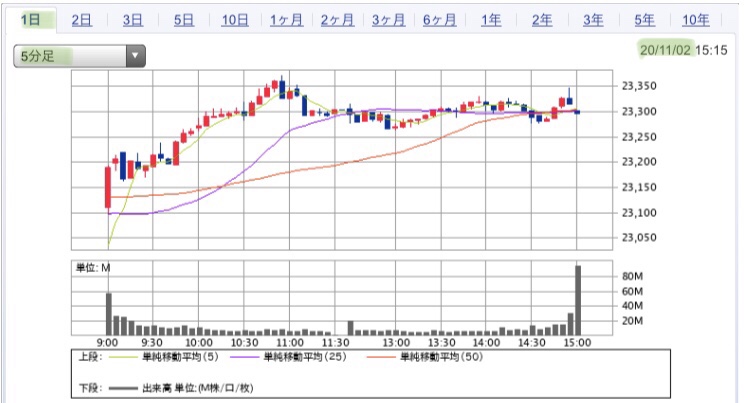This screenshot has height=403, width=744.
Task: Click the 11:30 time axis label
Action: (335, 343)
